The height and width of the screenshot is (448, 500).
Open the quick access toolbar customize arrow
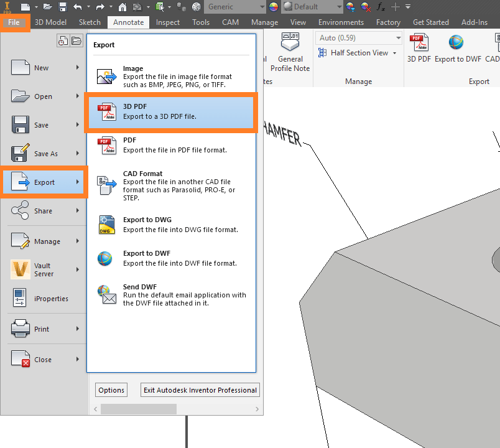point(408,7)
